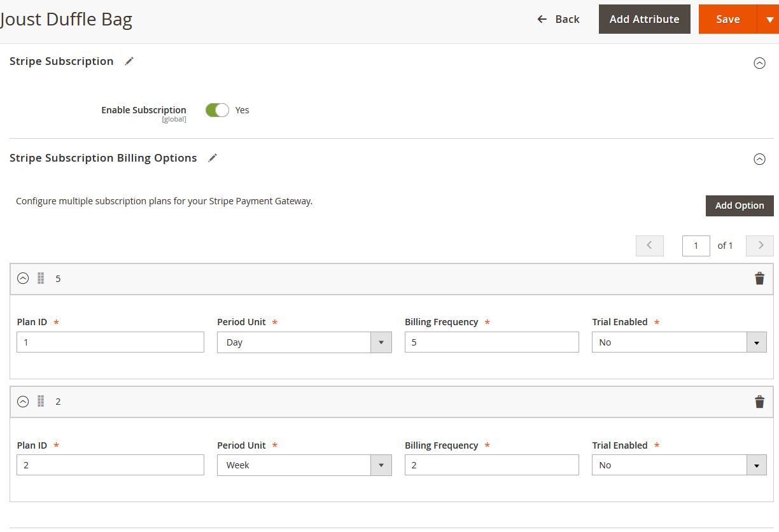This screenshot has height=532, width=779.
Task: Grab the drag handle of option 5
Action: point(41,278)
